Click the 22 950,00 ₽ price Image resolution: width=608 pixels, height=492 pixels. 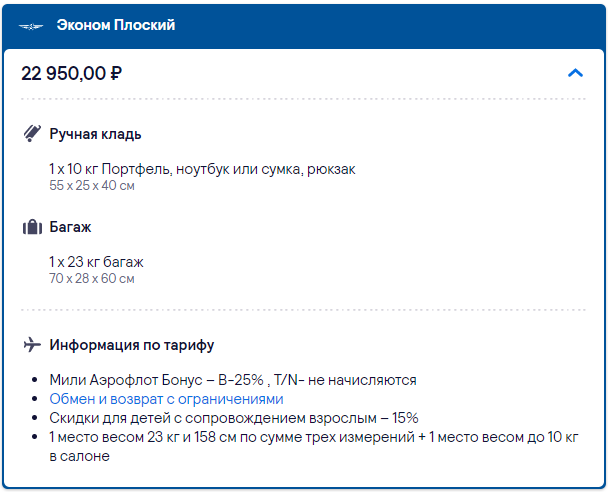click(72, 73)
